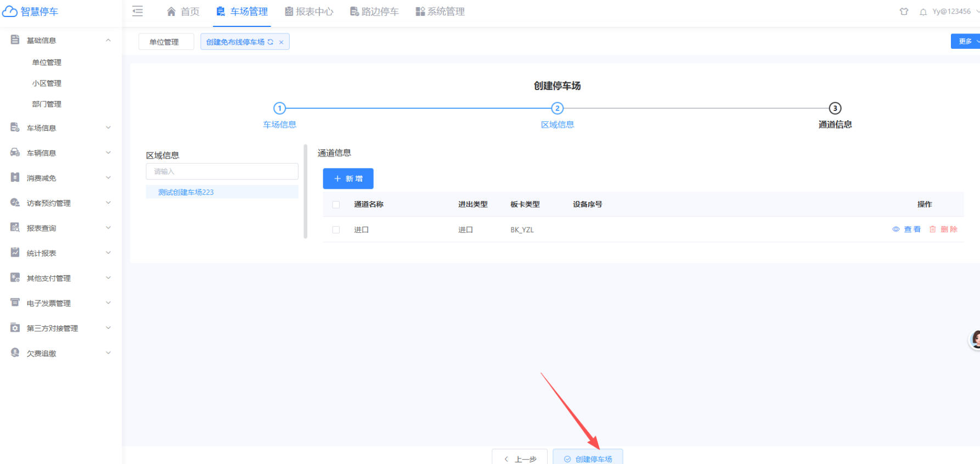Go back with the 上一步 button
The image size is (980, 464).
[x=520, y=458]
